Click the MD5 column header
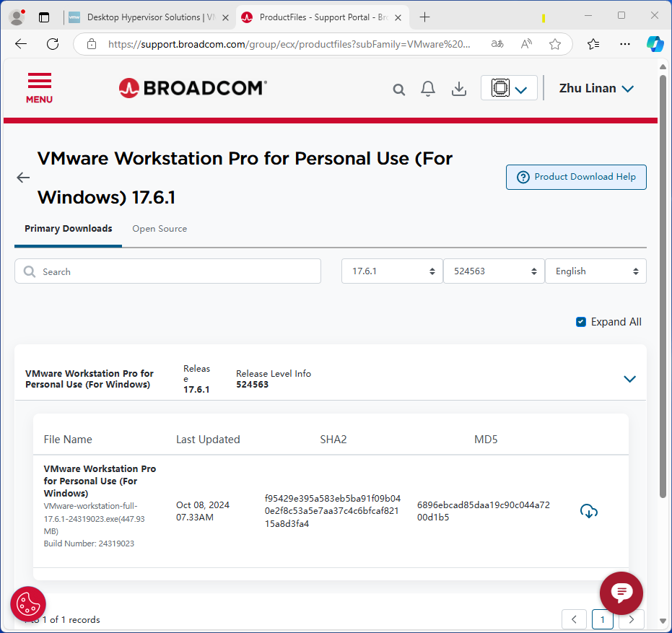Image resolution: width=672 pixels, height=633 pixels. pyautogui.click(x=486, y=440)
